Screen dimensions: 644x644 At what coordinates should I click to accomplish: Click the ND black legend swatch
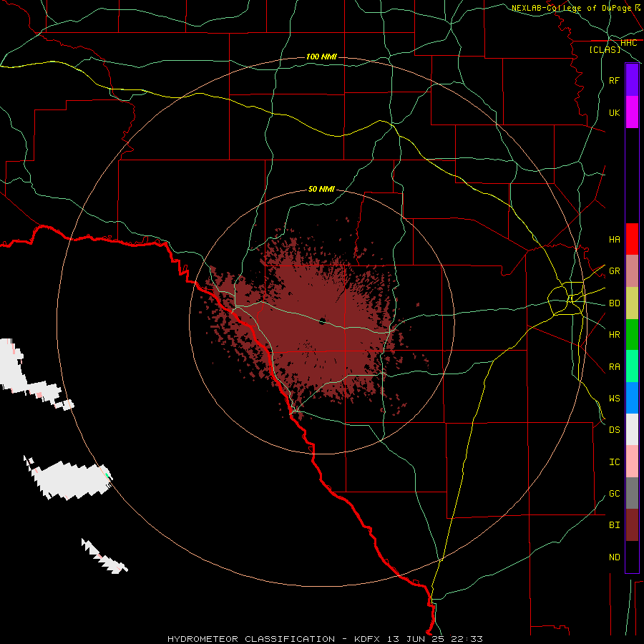(632, 557)
